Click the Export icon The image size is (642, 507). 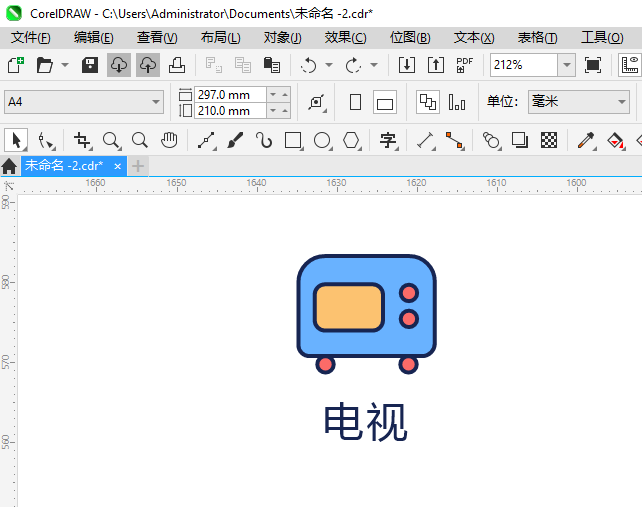tap(436, 65)
